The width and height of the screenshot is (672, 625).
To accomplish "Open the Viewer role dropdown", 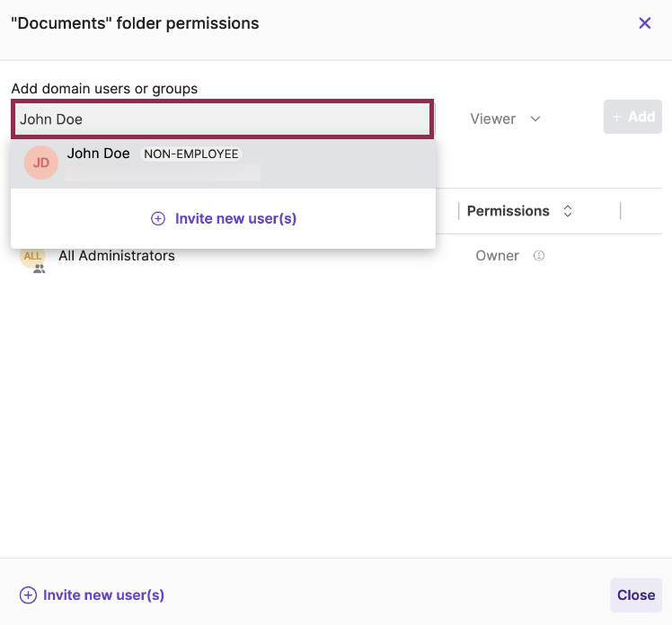I will (493, 119).
